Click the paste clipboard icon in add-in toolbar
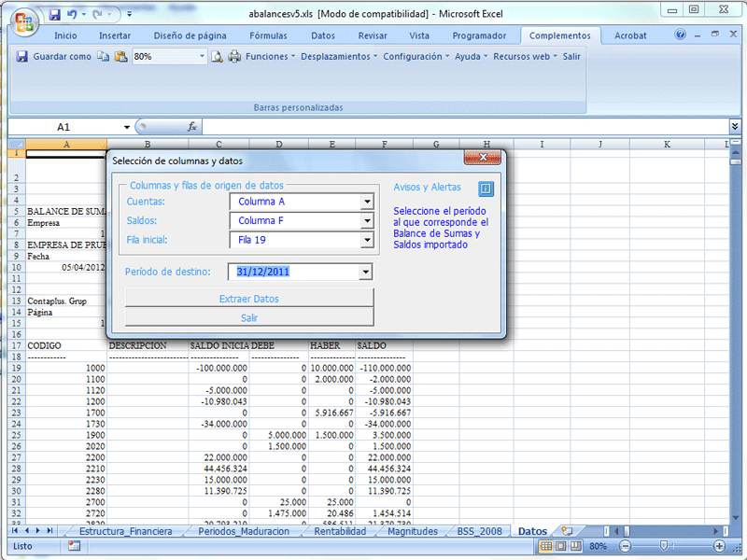This screenshot has width=747, height=560. pos(121,56)
